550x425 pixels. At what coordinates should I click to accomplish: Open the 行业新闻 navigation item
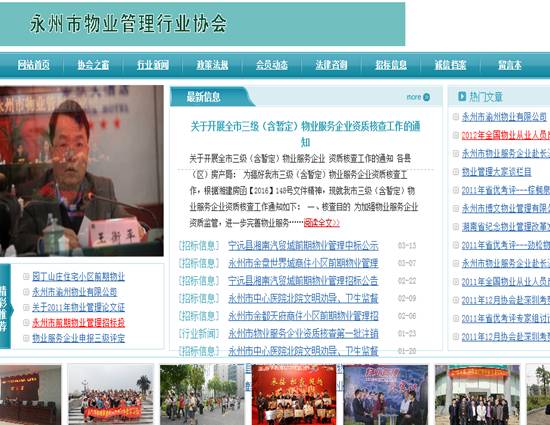(x=153, y=65)
